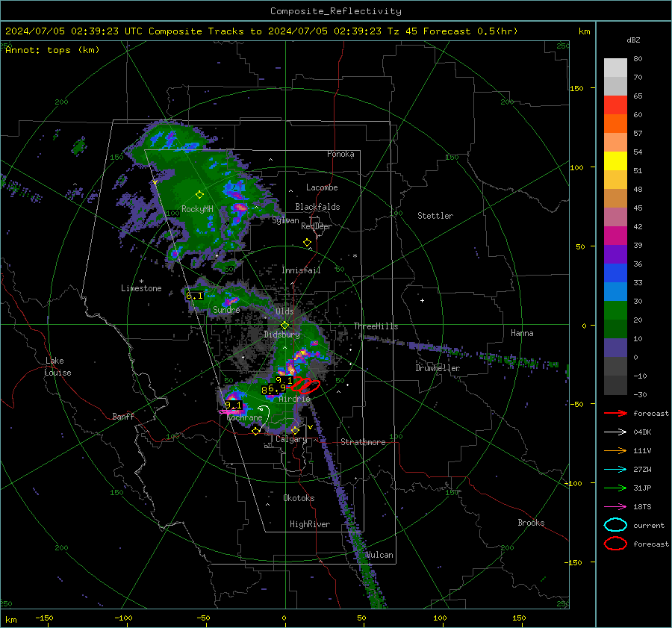Click the 'Banff' town label
The height and width of the screenshot is (628, 672).
coord(123,416)
